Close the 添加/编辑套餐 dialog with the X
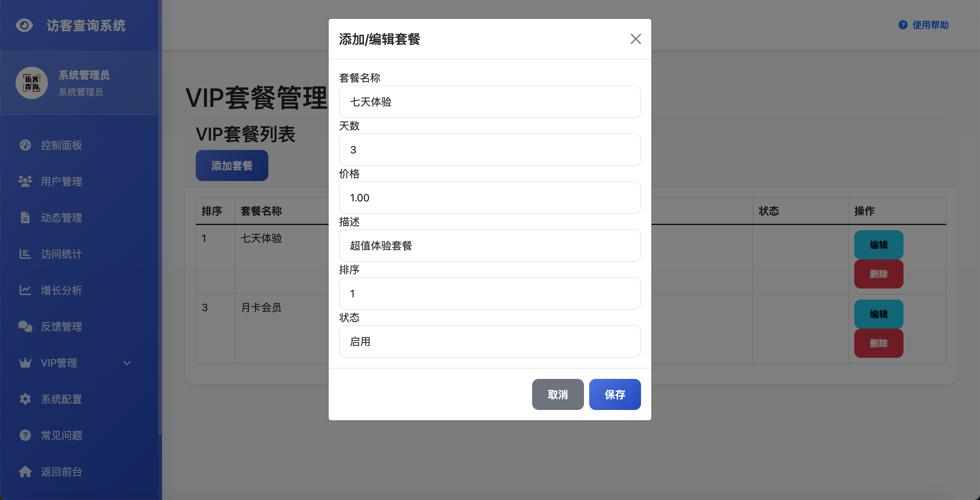980x500 pixels. (x=635, y=39)
